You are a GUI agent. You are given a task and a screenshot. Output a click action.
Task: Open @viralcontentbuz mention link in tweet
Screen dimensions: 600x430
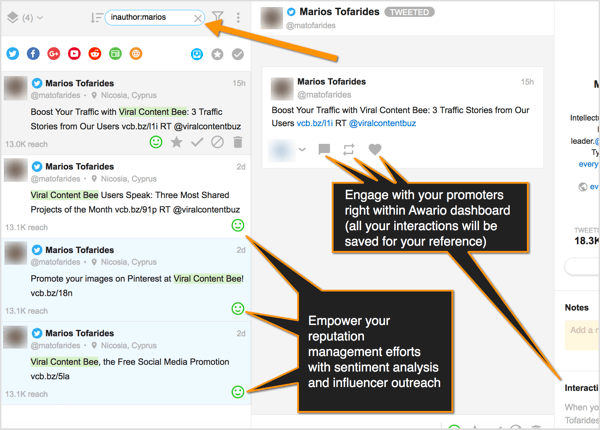[382, 123]
